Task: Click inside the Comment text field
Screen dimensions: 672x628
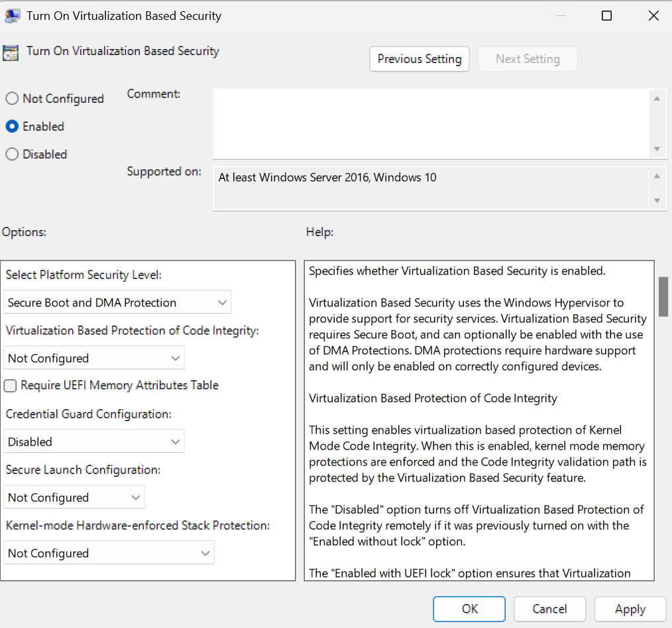Action: pos(431,123)
